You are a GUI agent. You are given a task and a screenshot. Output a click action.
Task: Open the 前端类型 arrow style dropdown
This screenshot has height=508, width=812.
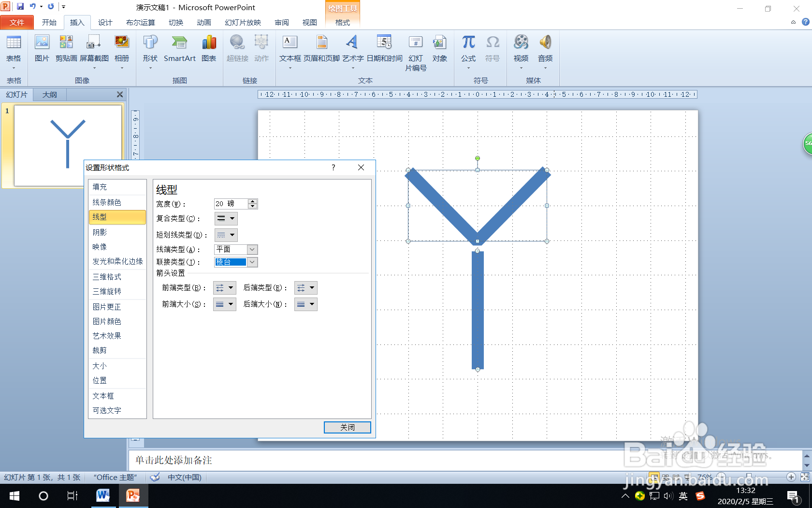pos(231,287)
